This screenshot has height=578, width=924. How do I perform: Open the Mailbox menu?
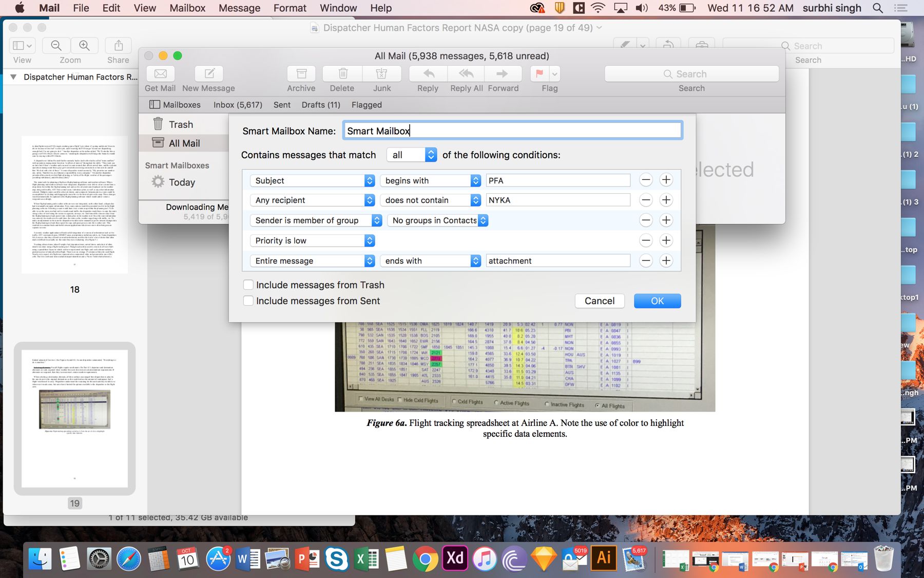[187, 8]
